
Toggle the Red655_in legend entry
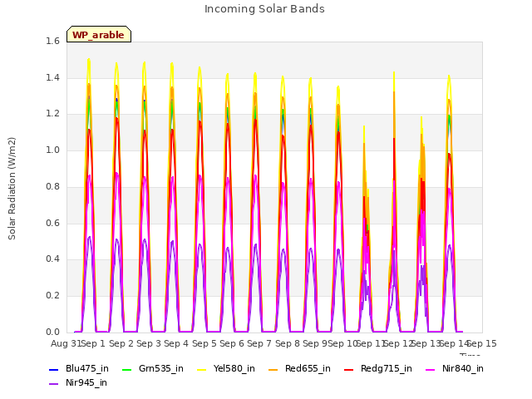299,368
